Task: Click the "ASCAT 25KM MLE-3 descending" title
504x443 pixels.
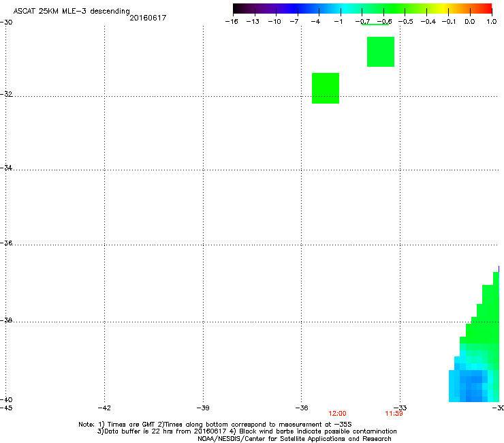Action: 72,12
